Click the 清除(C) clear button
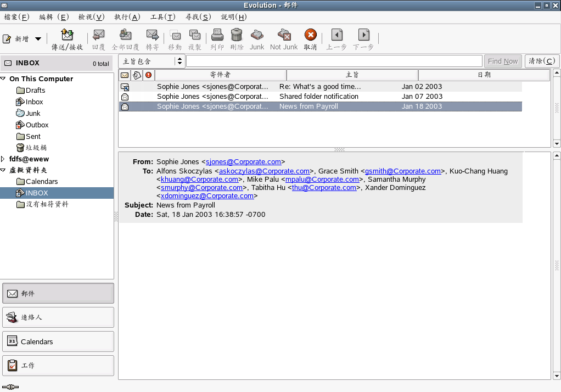This screenshot has height=392, width=561. [x=541, y=61]
